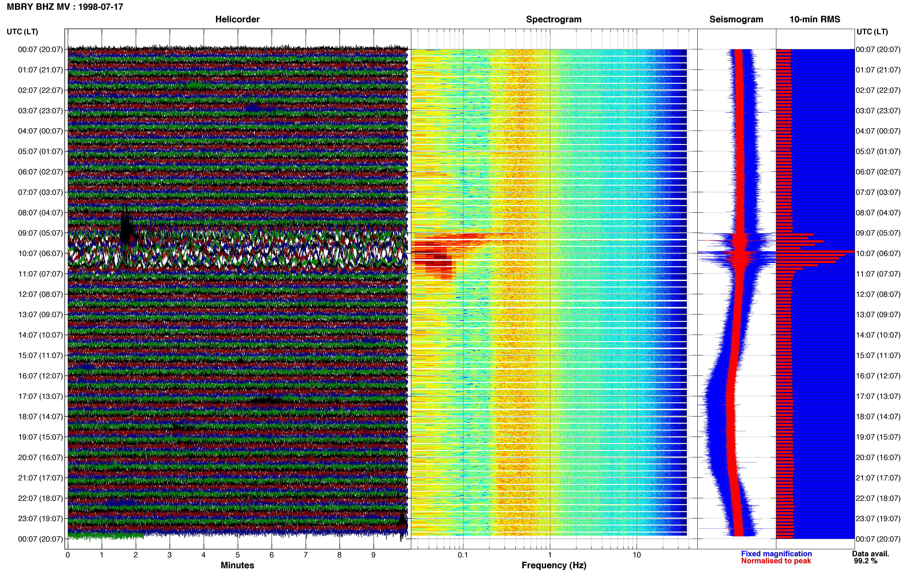Click left time label 04:07 (00:07)
The height and width of the screenshot is (578, 924).
pos(41,131)
